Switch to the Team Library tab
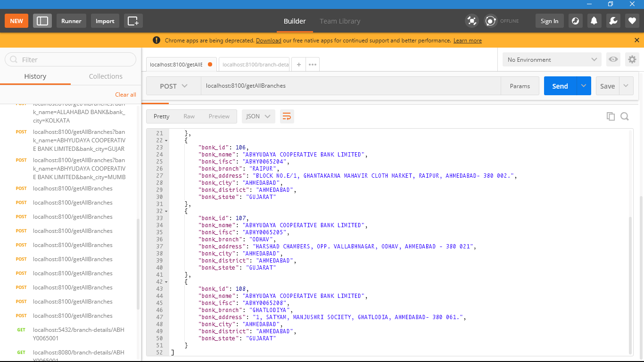The height and width of the screenshot is (362, 644). click(340, 21)
